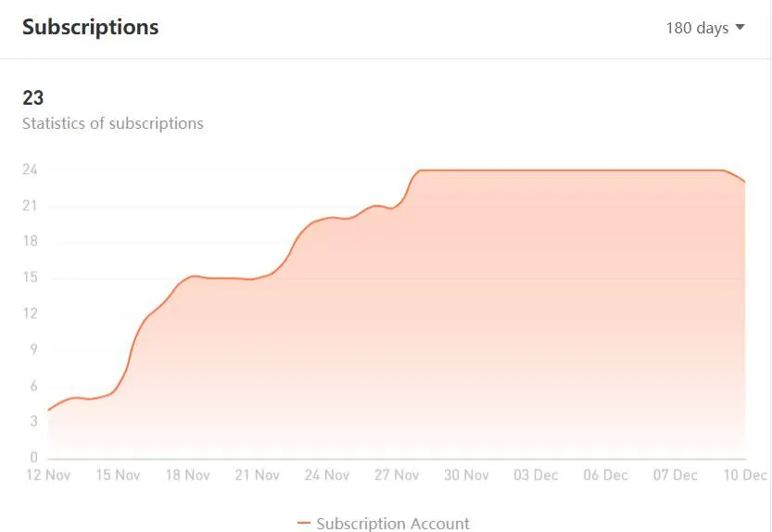The width and height of the screenshot is (772, 532).
Task: Open the 180 days period dropdown
Action: pos(705,28)
